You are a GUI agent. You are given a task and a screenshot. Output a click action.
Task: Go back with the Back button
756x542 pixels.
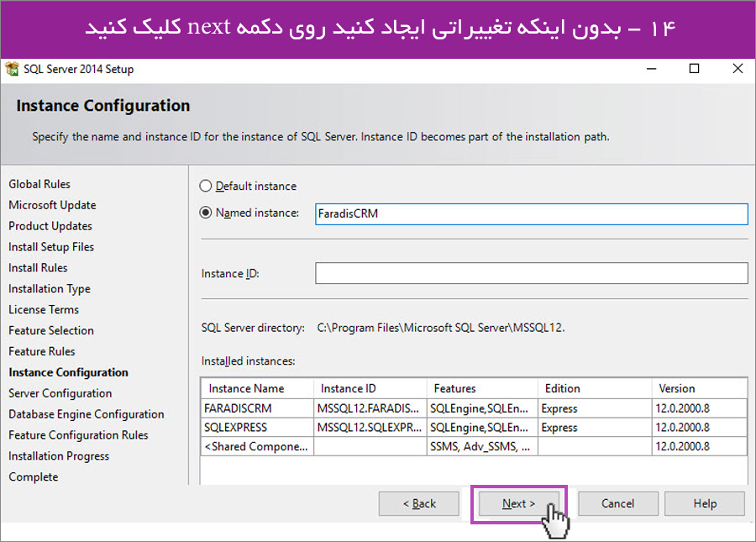pos(419,504)
